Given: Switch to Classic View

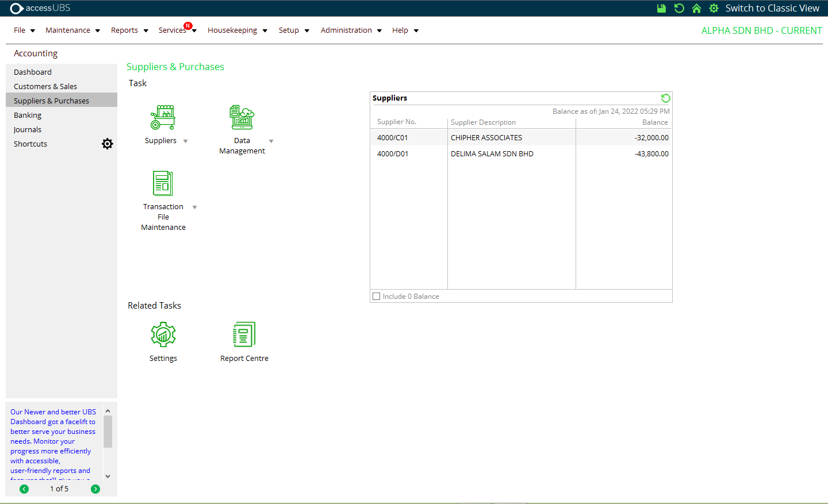Looking at the screenshot, I should click(x=772, y=8).
